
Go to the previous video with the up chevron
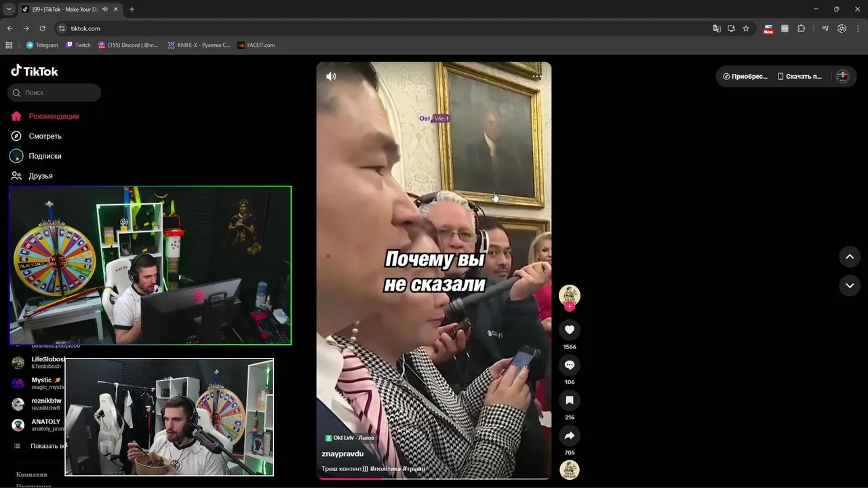[x=850, y=257]
